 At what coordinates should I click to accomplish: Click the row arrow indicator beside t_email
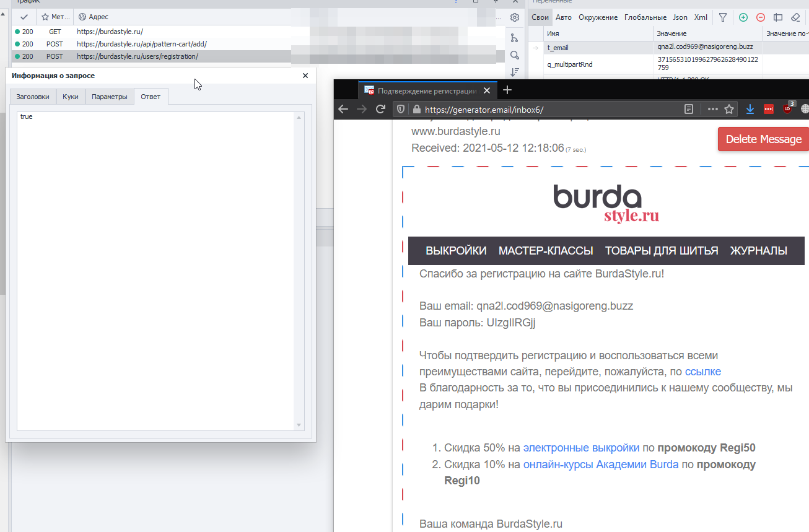coord(536,47)
